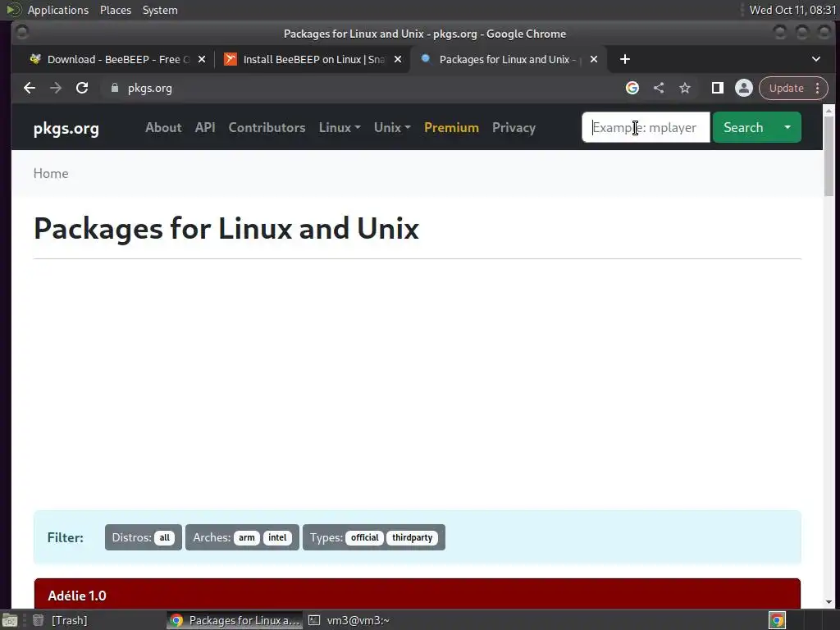Viewport: 840px width, 630px height.
Task: Close the Download BeeBEEP tab
Action: 202,59
